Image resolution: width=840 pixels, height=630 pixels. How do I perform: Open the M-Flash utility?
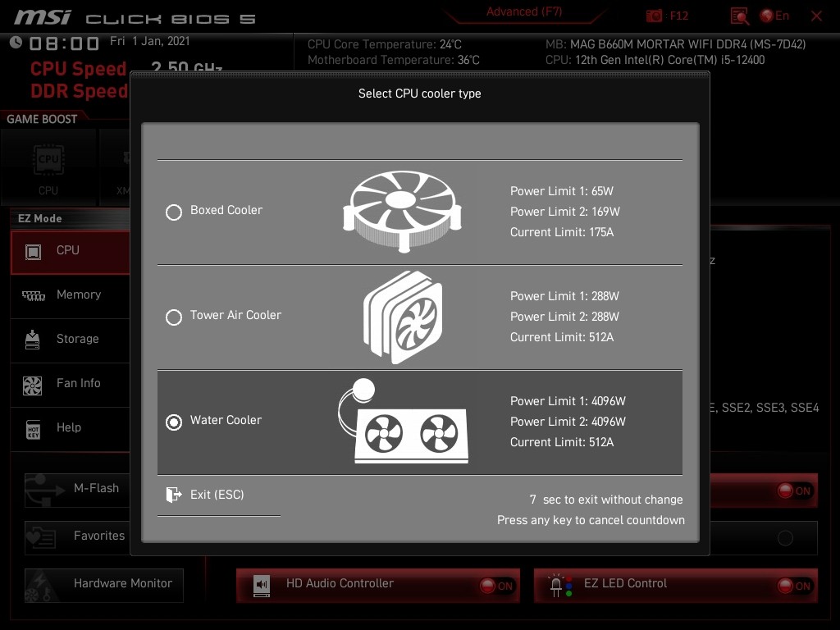77,490
